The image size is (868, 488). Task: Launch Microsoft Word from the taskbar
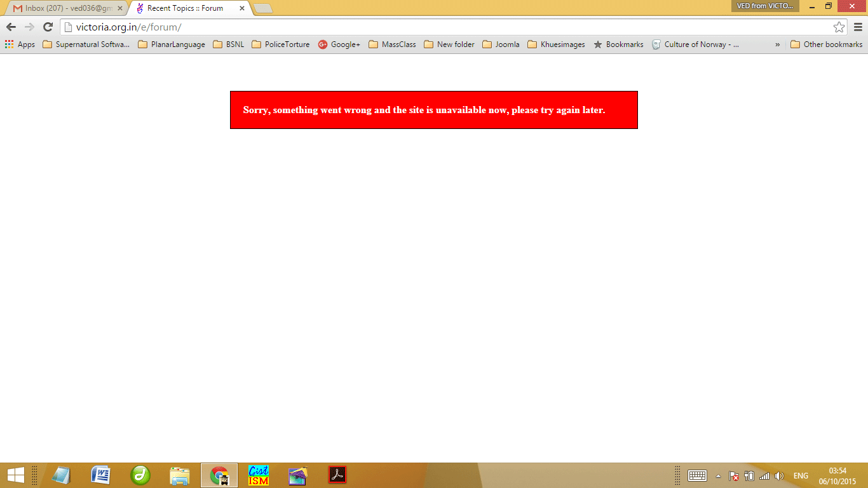point(101,475)
